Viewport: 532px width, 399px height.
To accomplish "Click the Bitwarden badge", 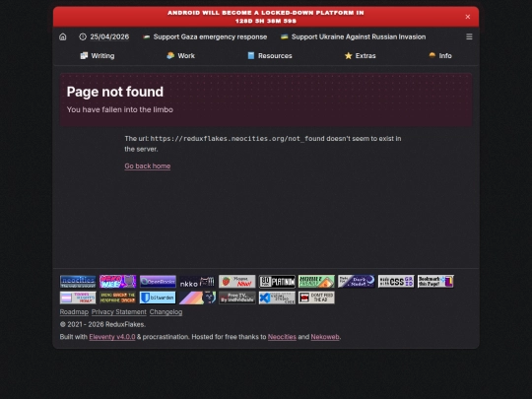I will [158, 298].
